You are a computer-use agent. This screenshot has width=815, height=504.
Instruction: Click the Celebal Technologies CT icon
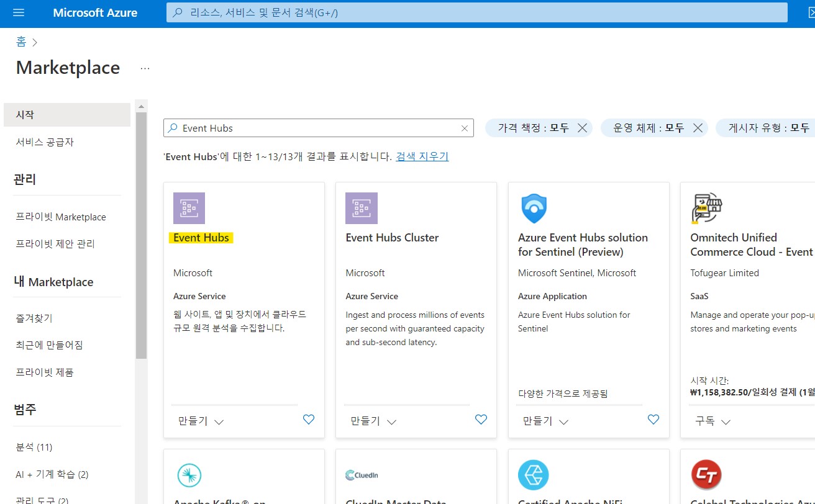(x=706, y=475)
